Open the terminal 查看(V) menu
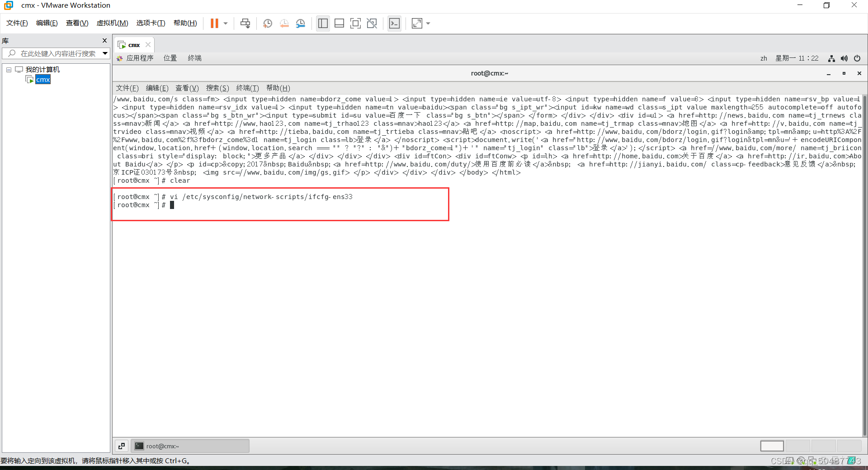 point(187,88)
